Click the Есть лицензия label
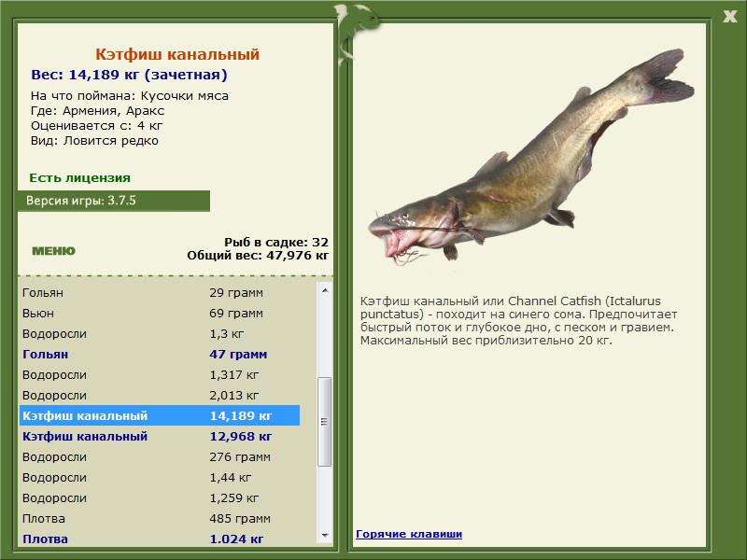 point(79,177)
